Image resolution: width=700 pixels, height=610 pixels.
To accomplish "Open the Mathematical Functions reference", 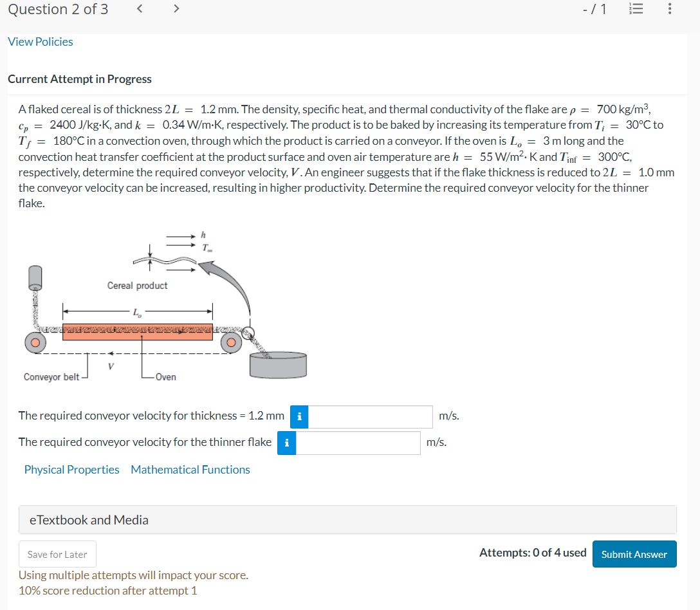I will point(190,469).
